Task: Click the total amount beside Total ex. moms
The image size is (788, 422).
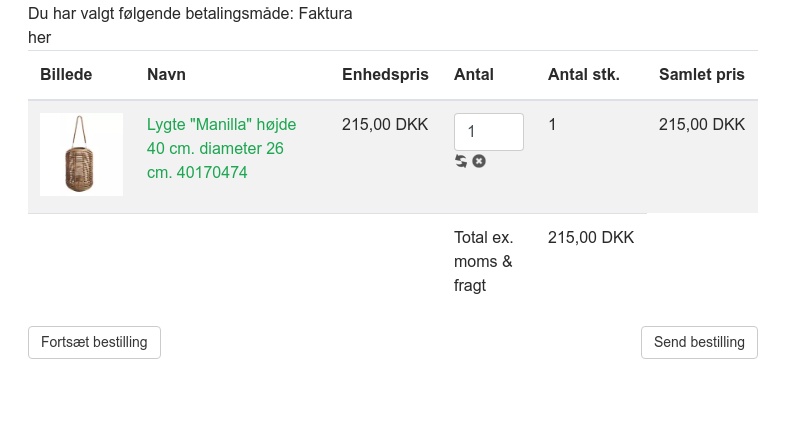Action: pos(591,238)
